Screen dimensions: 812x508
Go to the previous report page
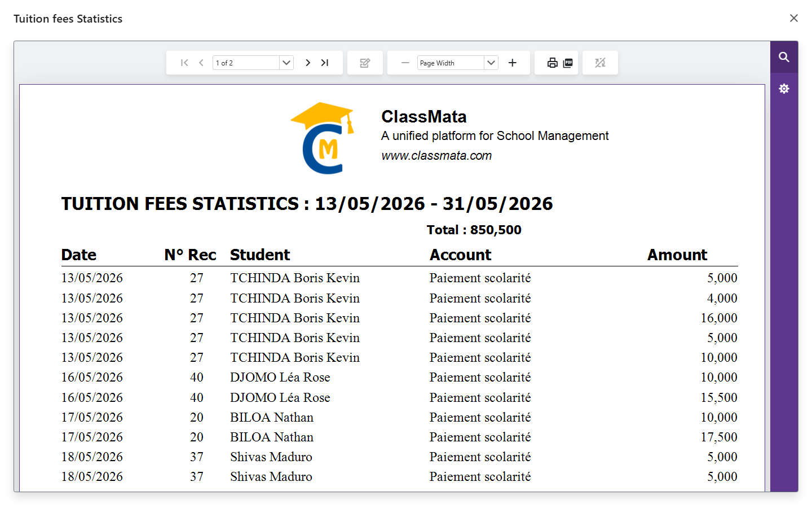201,63
